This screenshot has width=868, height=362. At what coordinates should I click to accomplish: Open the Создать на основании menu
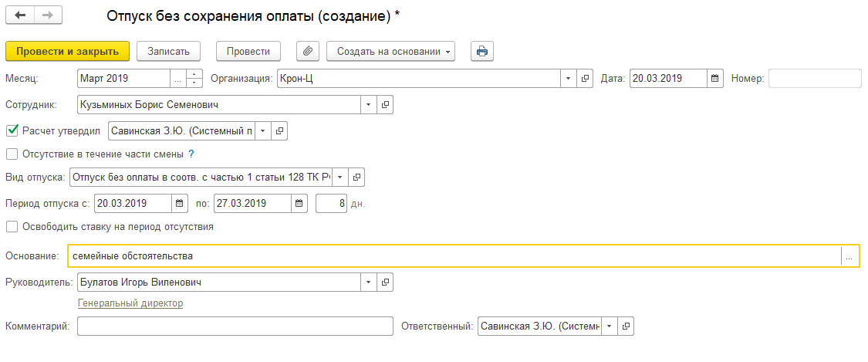390,52
